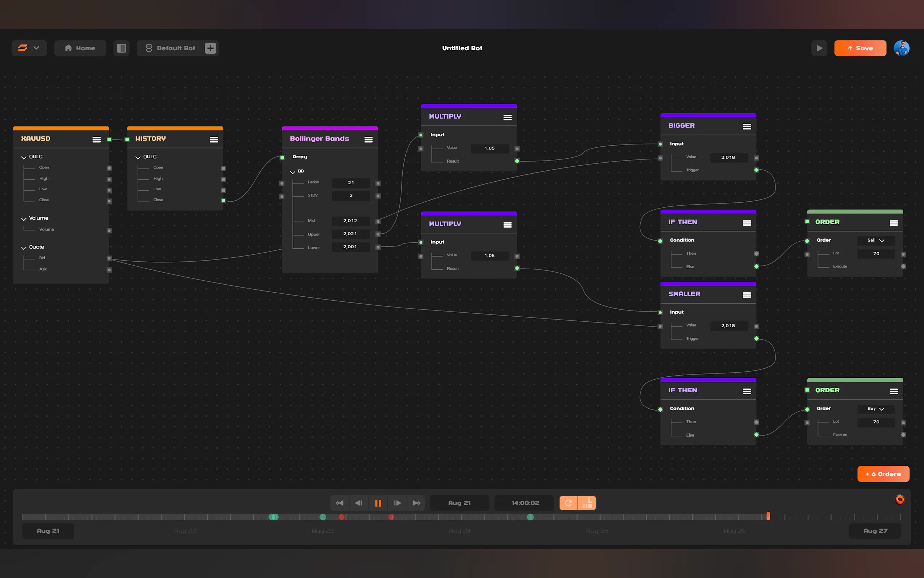This screenshot has width=924, height=578.
Task: Click the sidebar panel toggle icon
Action: 122,48
